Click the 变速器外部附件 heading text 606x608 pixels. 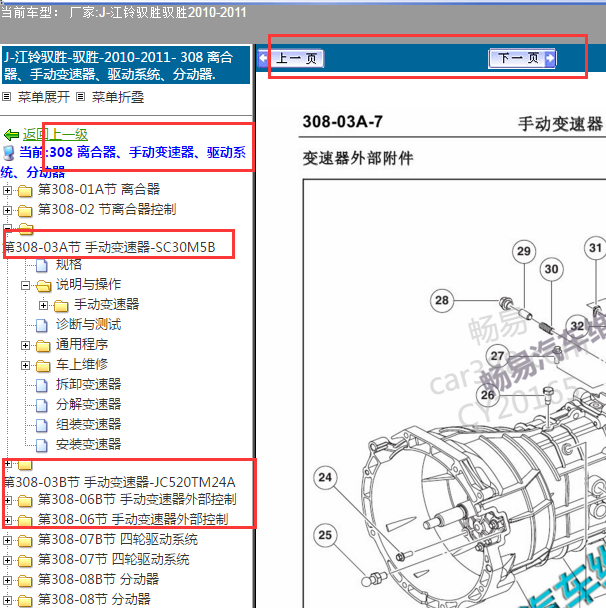[x=358, y=158]
